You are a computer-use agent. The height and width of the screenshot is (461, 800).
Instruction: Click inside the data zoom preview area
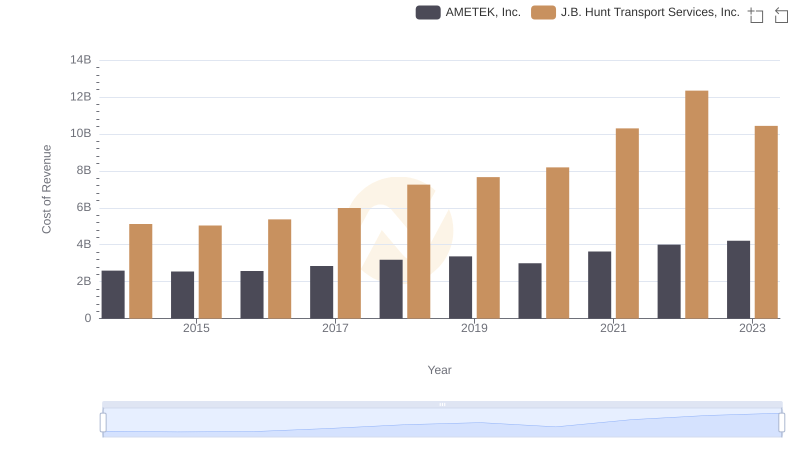[x=442, y=423]
